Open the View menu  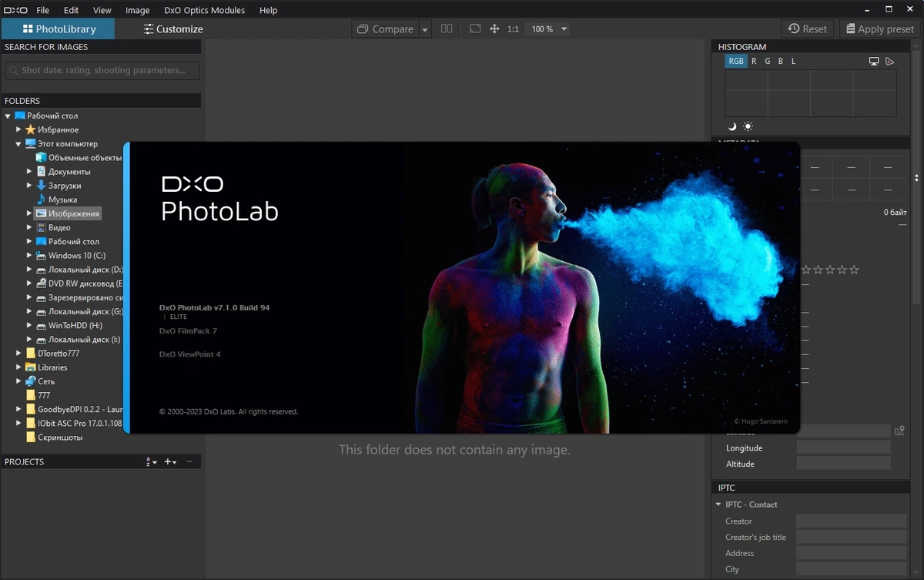pyautogui.click(x=102, y=10)
